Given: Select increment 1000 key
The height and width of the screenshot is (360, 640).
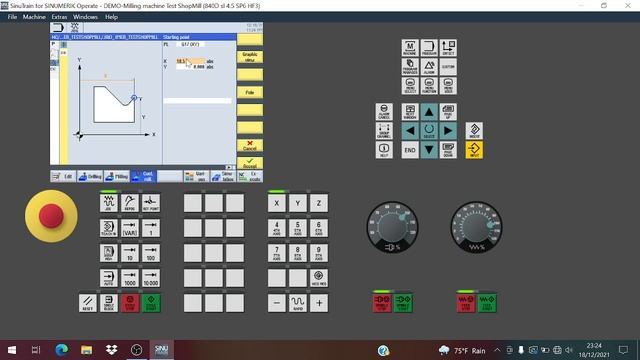Looking at the screenshot, I should point(130,278).
